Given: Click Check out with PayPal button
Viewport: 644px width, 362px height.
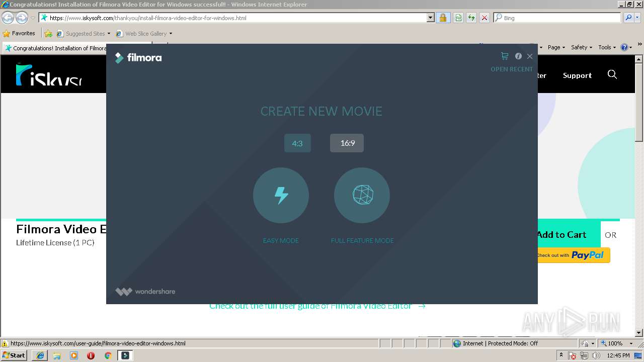Looking at the screenshot, I should (x=574, y=255).
